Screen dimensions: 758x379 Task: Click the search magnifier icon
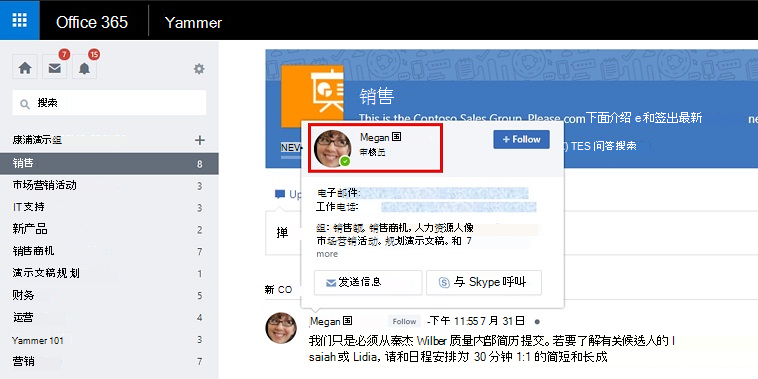coord(24,103)
